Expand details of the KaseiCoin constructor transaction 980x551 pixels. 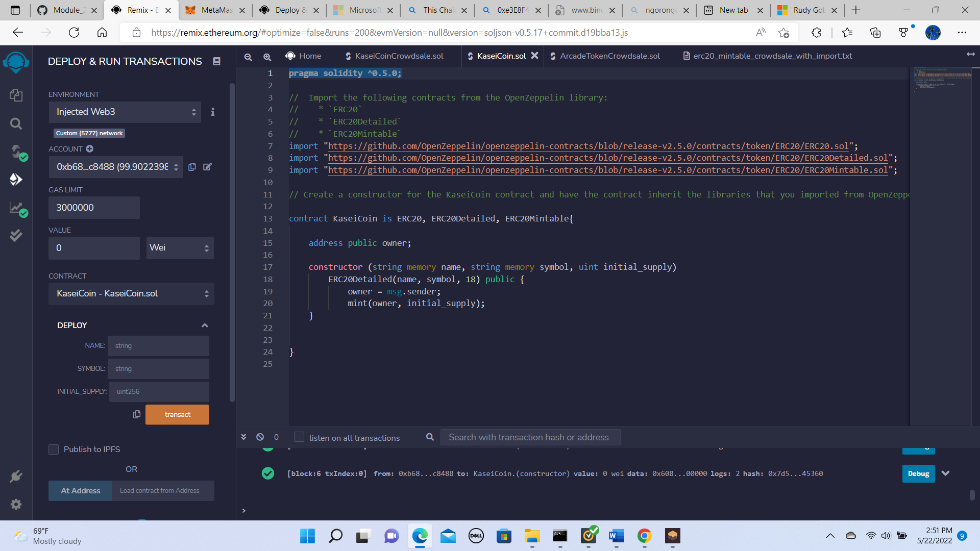(x=946, y=473)
